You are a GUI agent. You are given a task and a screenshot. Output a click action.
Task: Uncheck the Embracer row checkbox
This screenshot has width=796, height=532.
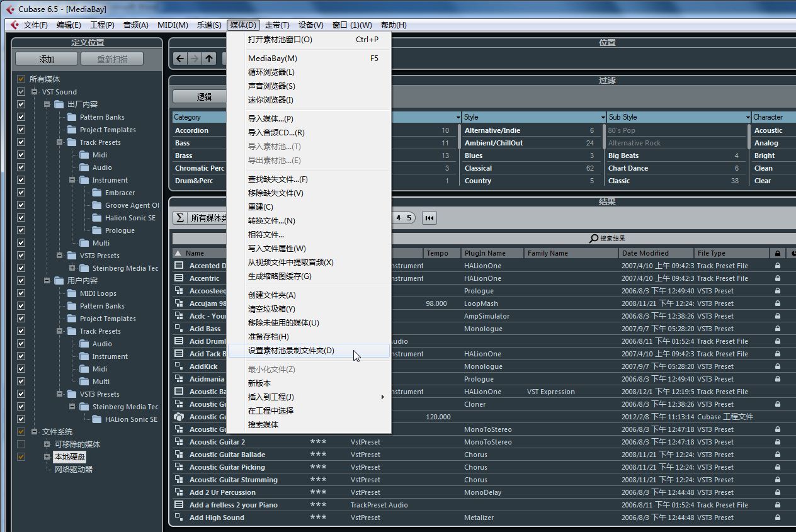point(21,193)
